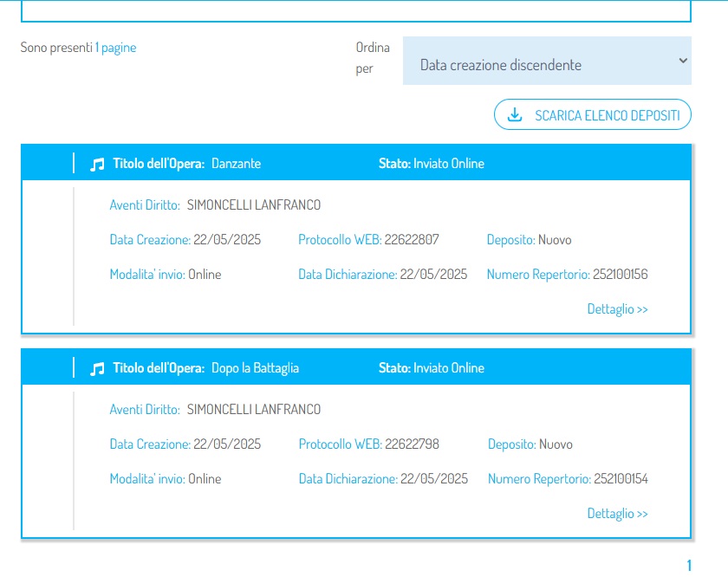Click music note icon beside Dopo la Battaglia
This screenshot has width=728, height=577.
pyautogui.click(x=97, y=369)
